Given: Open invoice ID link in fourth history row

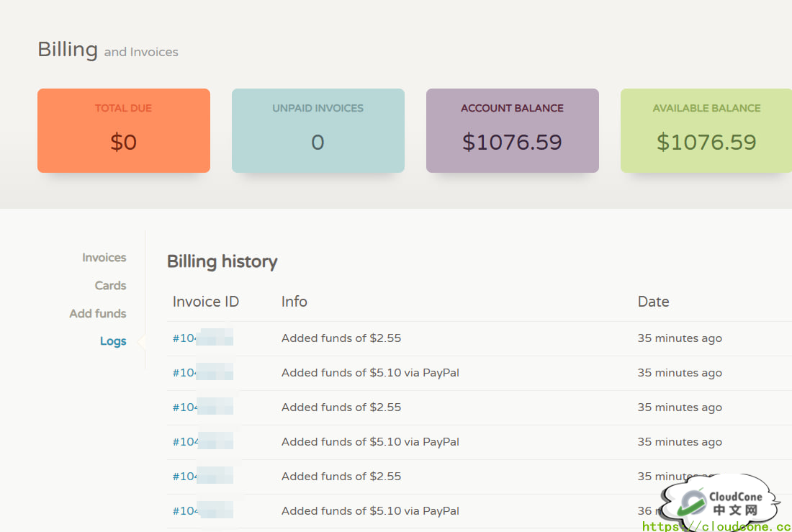Looking at the screenshot, I should [x=202, y=442].
